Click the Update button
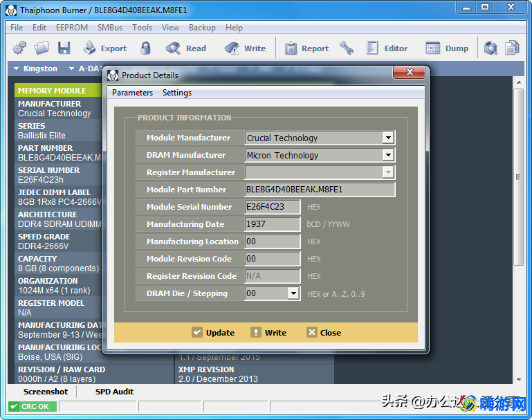 tap(213, 333)
